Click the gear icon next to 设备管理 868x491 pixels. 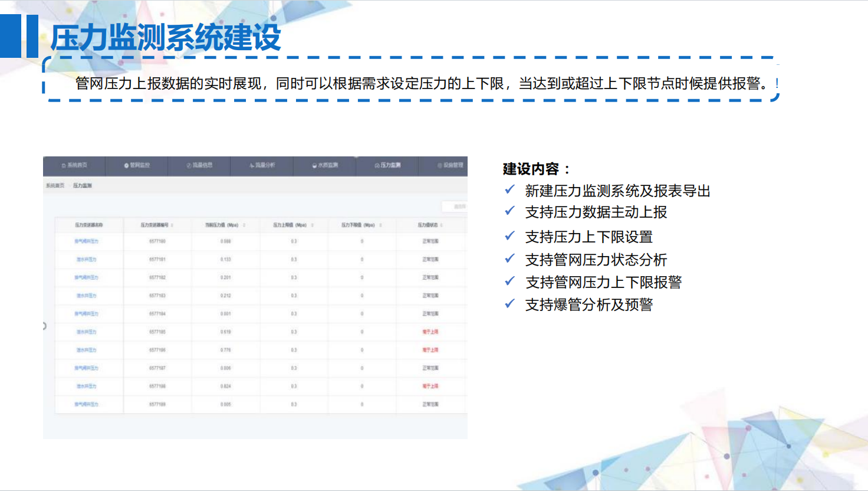[440, 166]
